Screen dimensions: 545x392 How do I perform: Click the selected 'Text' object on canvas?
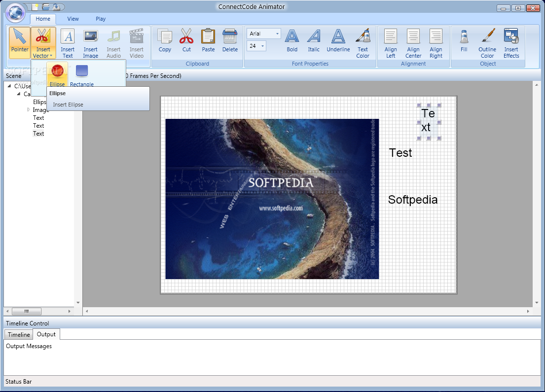429,121
